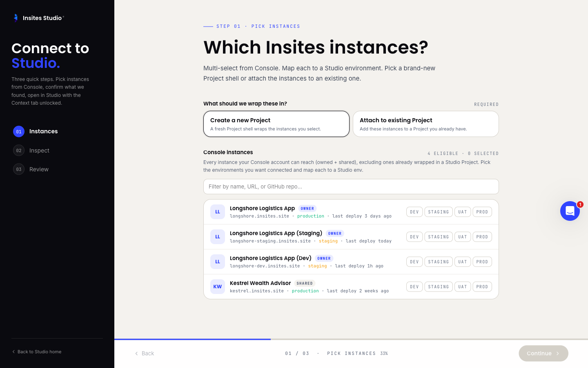
Task: Click 'STEP 01 · PICK INSTANCES' label
Action: pos(258,26)
